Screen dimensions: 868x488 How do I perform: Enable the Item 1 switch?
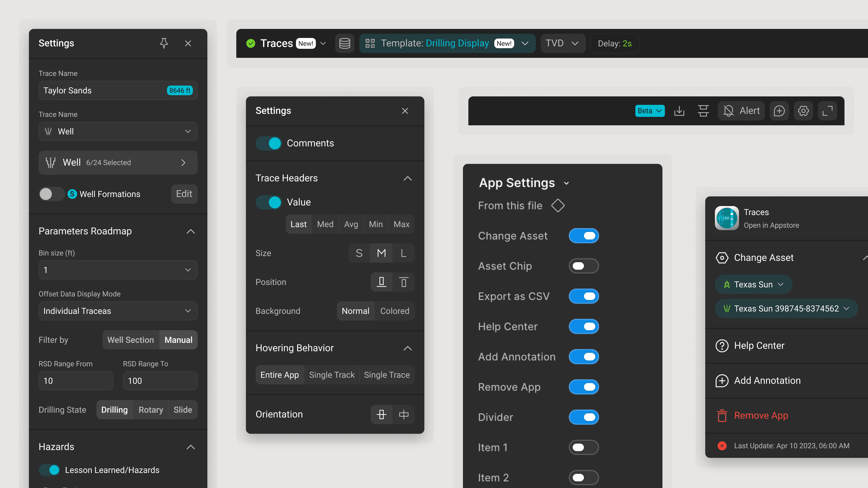point(583,447)
